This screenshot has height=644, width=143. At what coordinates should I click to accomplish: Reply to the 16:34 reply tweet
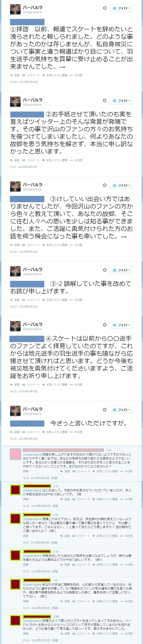pyautogui.click(x=65, y=633)
